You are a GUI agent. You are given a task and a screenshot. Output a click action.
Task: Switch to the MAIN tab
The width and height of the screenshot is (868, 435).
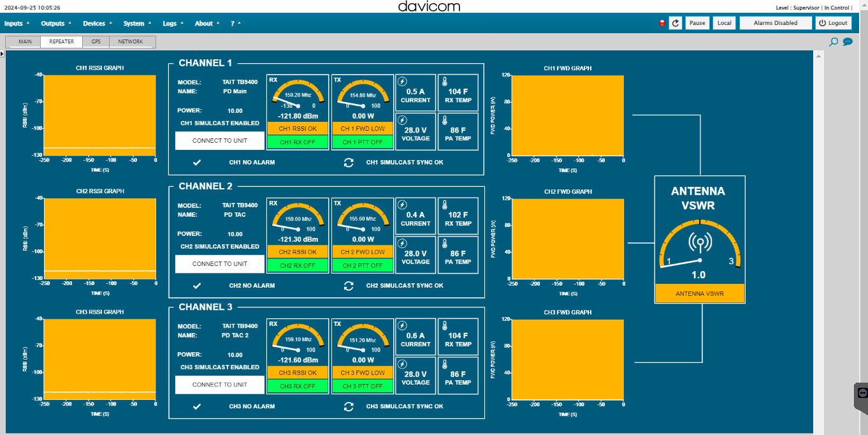coord(24,42)
